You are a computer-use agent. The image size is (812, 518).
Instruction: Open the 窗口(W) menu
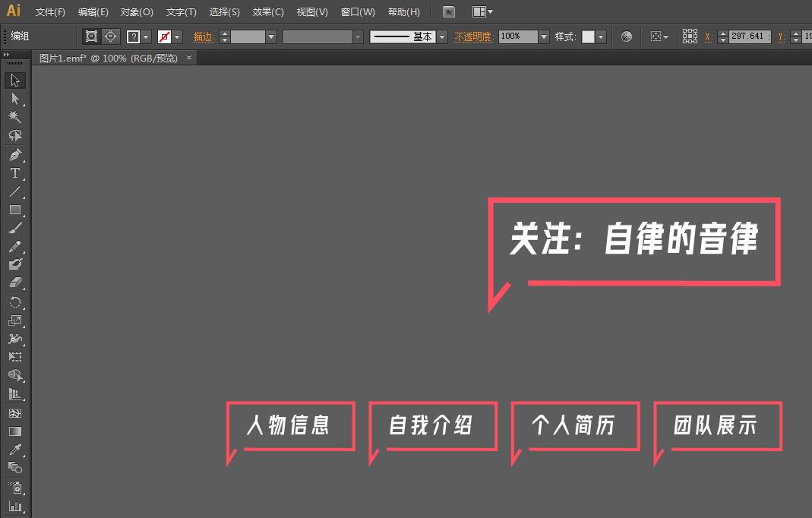357,11
